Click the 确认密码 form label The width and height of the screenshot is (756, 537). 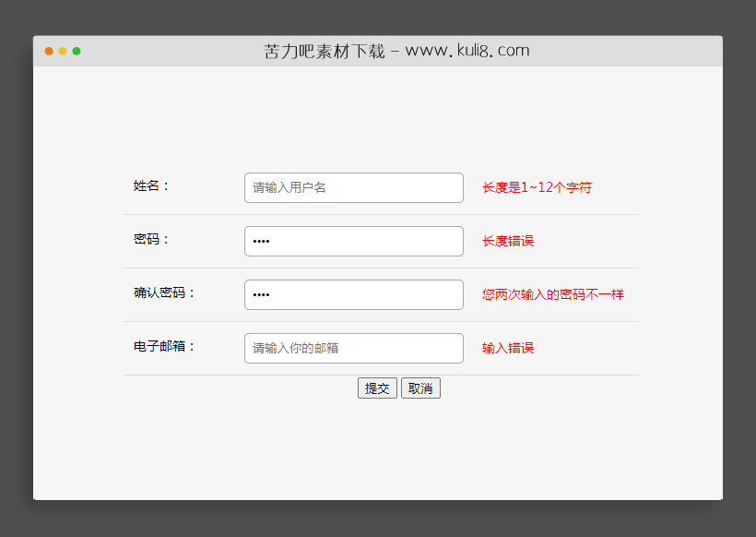click(x=161, y=294)
